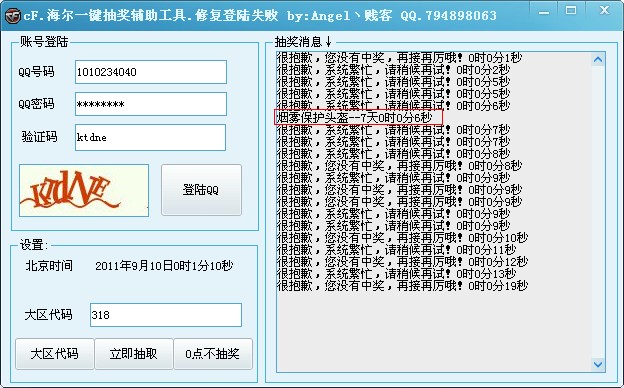Click the 登陆QQ button
The height and width of the screenshot is (388, 624).
201,190
